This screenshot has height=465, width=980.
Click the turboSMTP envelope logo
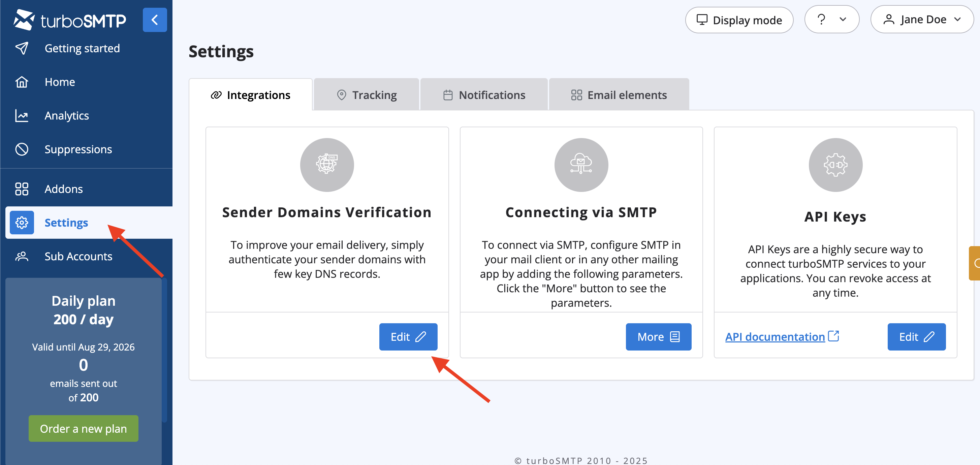point(24,20)
